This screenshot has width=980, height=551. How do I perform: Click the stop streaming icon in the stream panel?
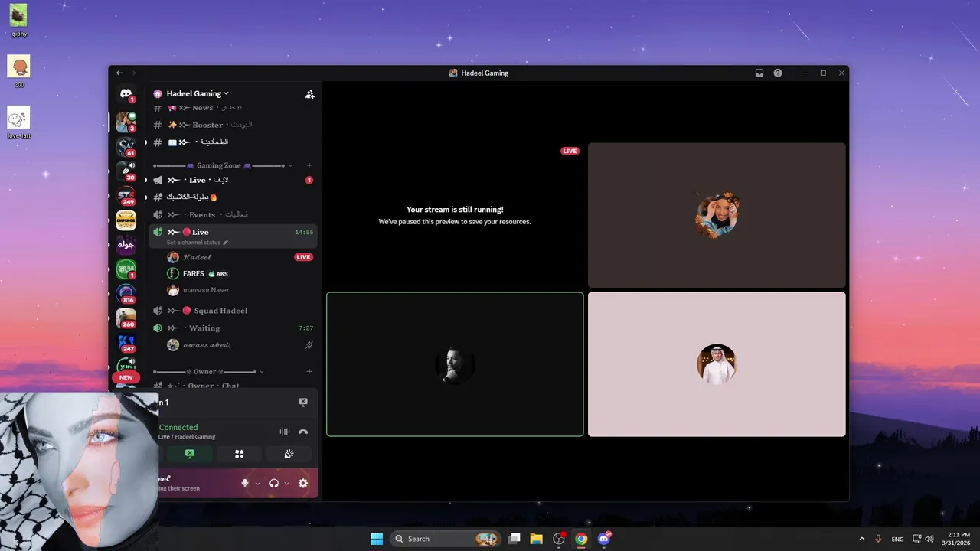point(303,403)
